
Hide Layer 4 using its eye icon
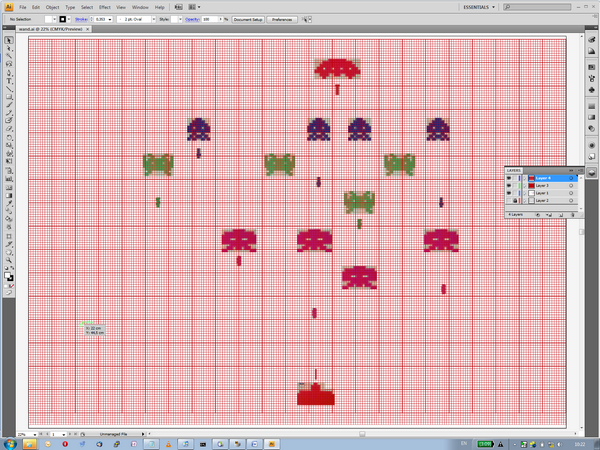point(509,178)
